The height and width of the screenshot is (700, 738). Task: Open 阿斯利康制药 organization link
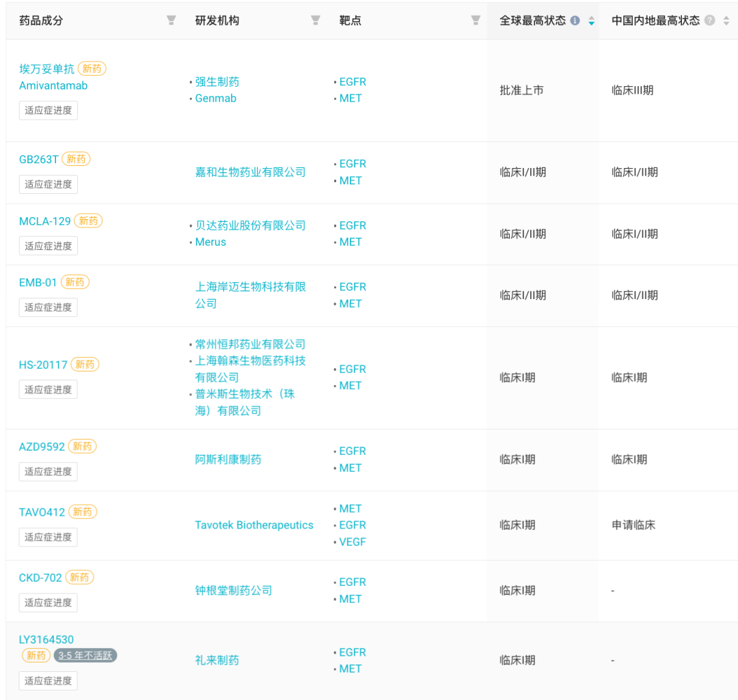(x=228, y=459)
